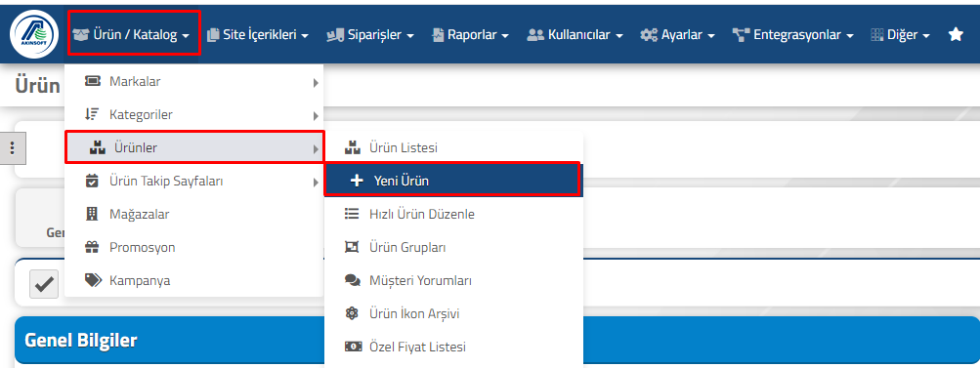Click the Kampanya tag icon
980x368 pixels.
pyautogui.click(x=93, y=280)
